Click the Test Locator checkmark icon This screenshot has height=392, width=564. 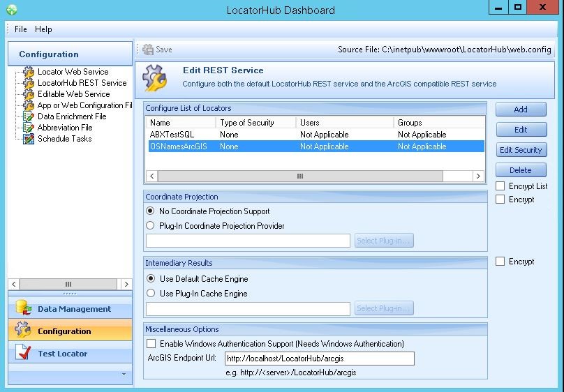point(23,352)
